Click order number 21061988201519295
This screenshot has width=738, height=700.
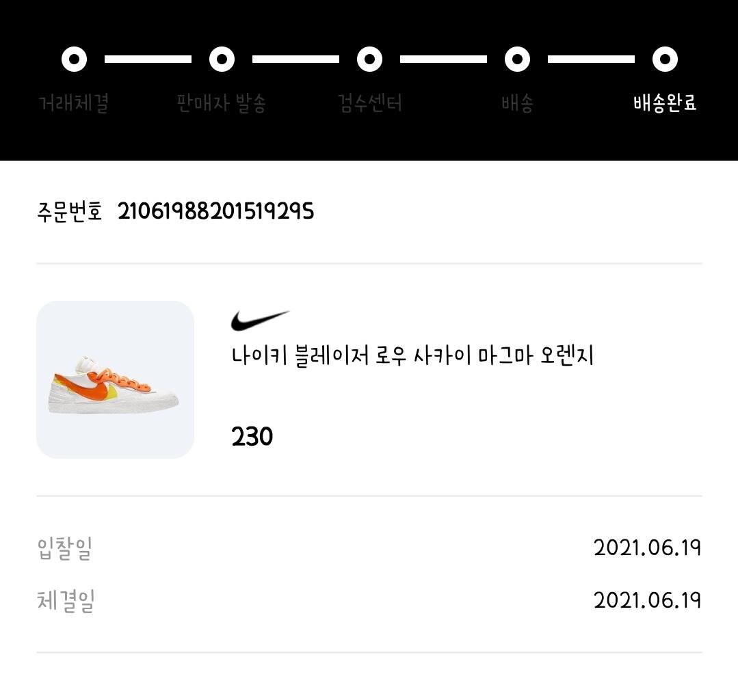[216, 211]
